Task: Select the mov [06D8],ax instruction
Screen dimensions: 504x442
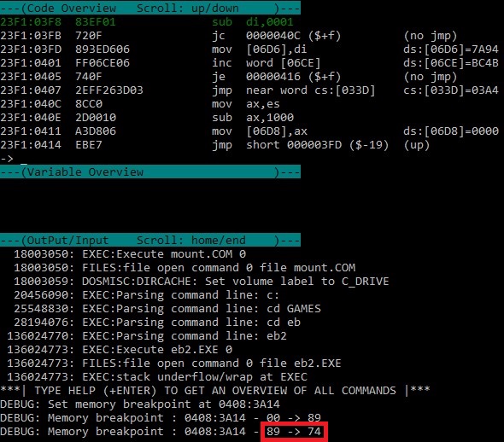Action: pos(249,131)
